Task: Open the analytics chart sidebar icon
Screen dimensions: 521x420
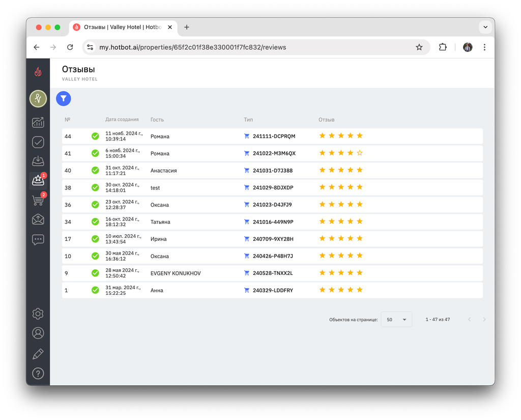Action: (x=38, y=122)
